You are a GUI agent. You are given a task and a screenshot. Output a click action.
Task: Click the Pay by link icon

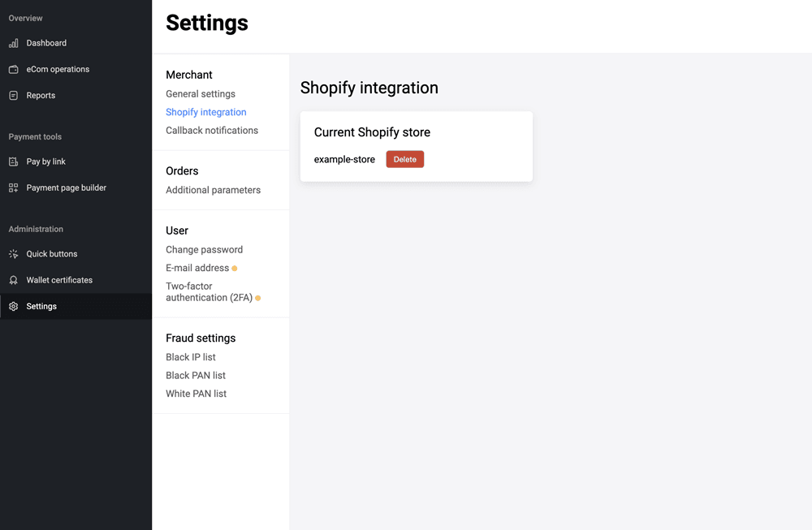point(13,162)
